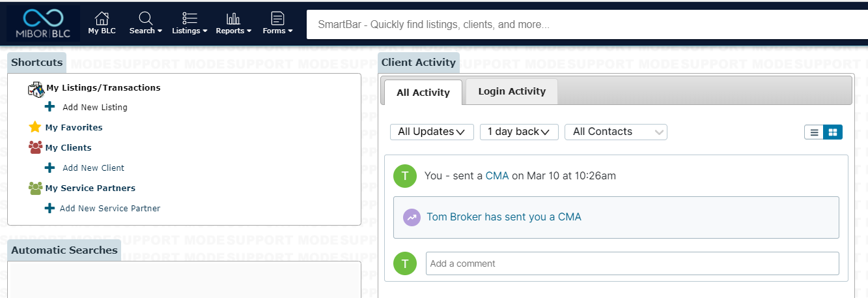Switch activity to list view
The height and width of the screenshot is (298, 868).
tap(814, 132)
